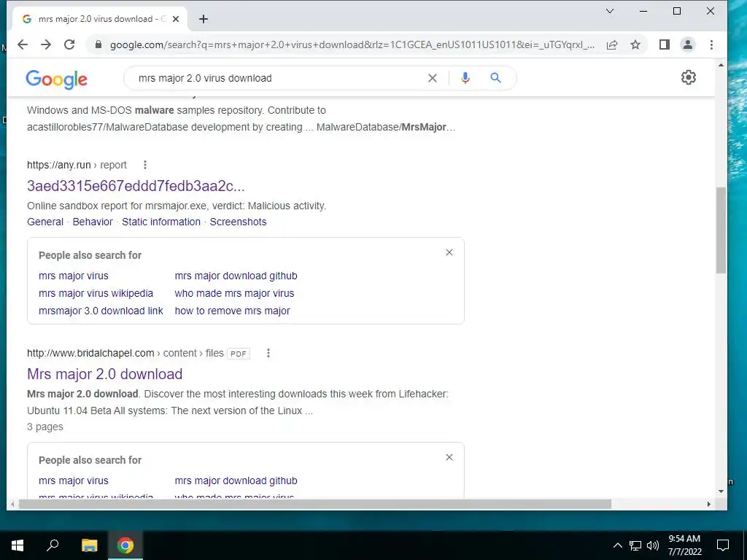This screenshot has width=747, height=560.
Task: Open the volume tray icon
Action: point(653,545)
